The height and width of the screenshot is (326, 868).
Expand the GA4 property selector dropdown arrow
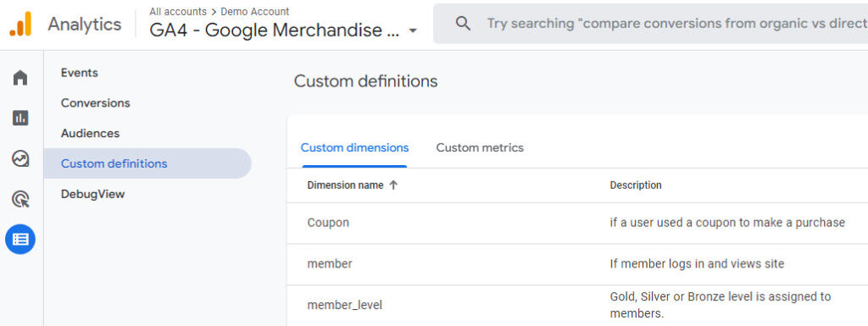[x=413, y=31]
